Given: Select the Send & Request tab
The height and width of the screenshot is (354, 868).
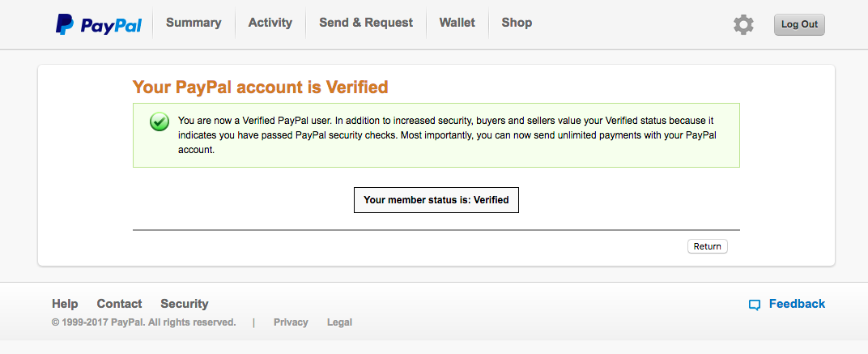Looking at the screenshot, I should pyautogui.click(x=366, y=23).
